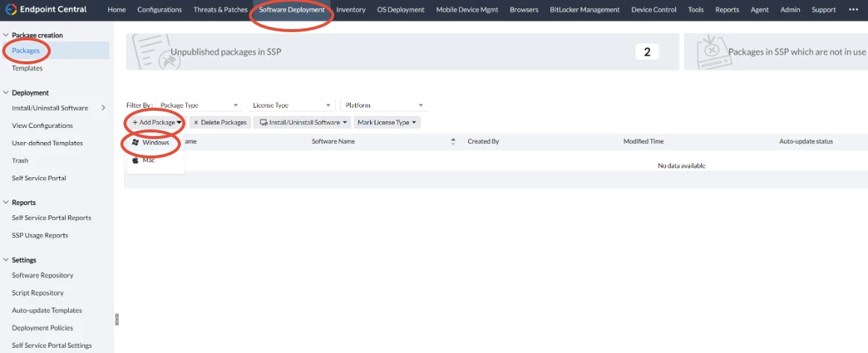Open the more options ellipsis menu

853,10
